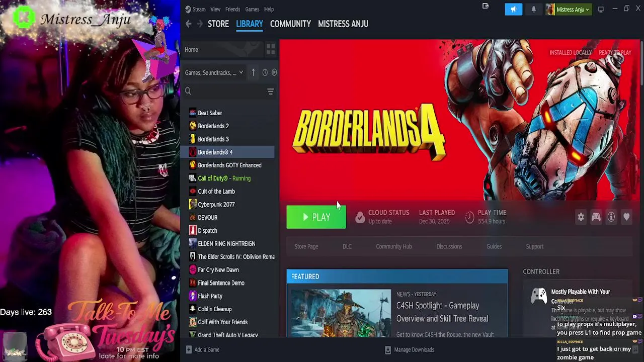Open the Support link
This screenshot has width=644, height=362.
(534, 246)
